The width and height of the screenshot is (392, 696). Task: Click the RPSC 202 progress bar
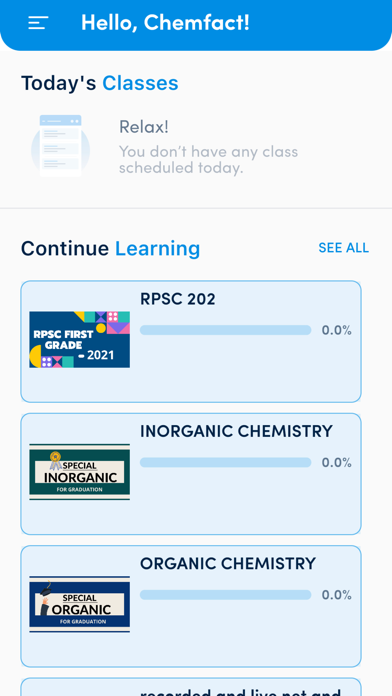(226, 330)
